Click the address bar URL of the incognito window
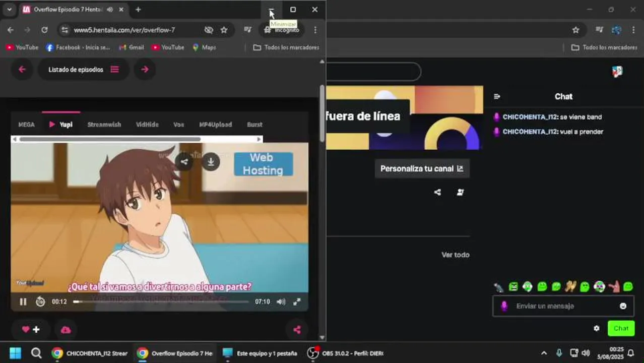 pyautogui.click(x=124, y=30)
